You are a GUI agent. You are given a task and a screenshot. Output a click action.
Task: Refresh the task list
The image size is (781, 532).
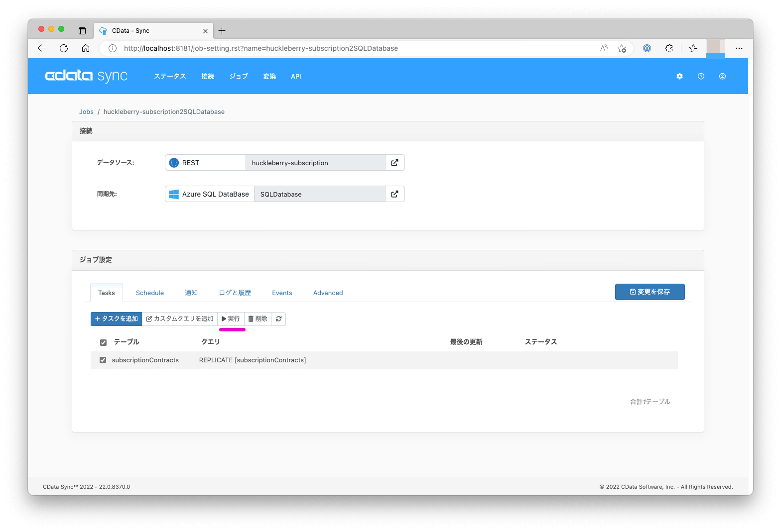[278, 319]
